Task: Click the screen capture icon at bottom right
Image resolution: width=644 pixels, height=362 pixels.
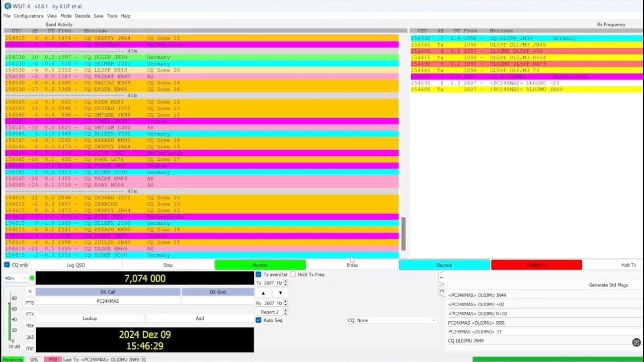Action: [636, 342]
